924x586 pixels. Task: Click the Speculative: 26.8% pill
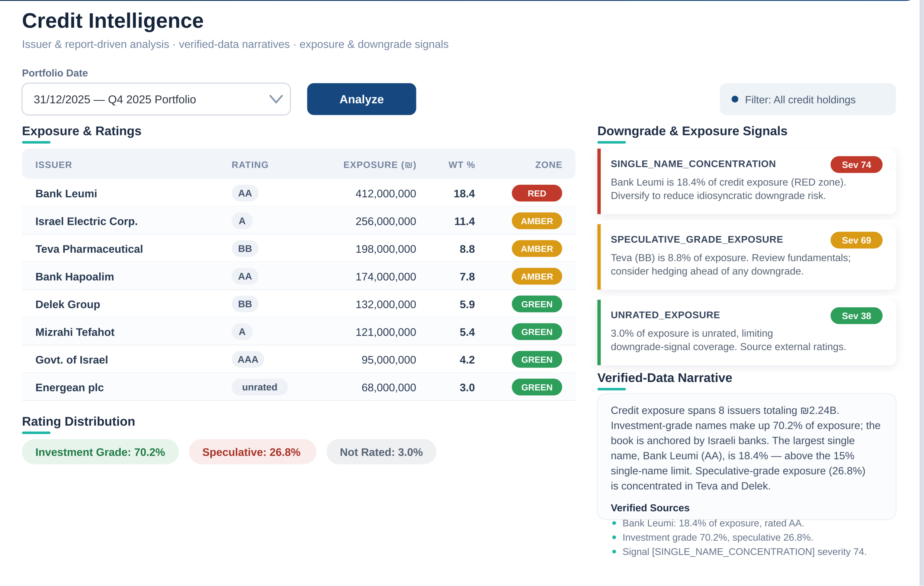252,452
